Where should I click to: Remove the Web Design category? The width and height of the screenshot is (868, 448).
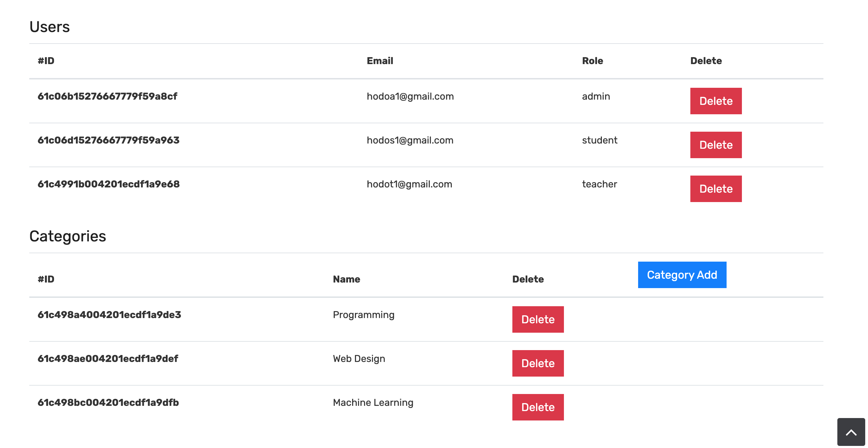(537, 363)
